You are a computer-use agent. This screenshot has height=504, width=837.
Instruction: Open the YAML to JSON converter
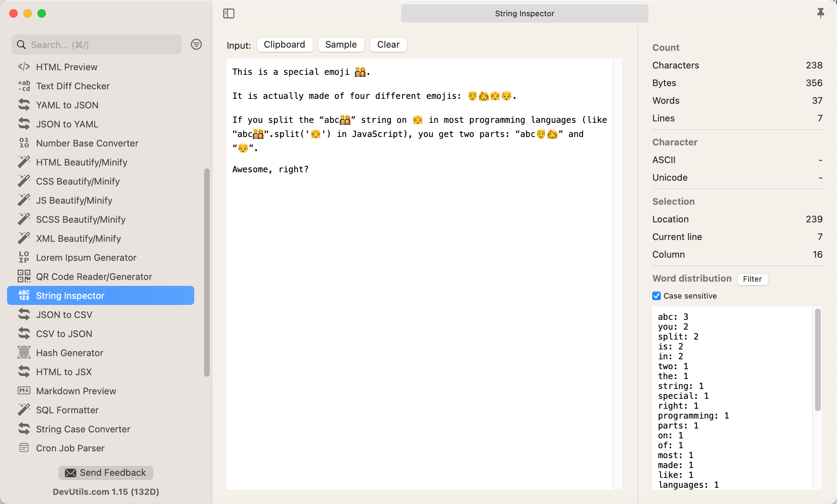tap(67, 105)
